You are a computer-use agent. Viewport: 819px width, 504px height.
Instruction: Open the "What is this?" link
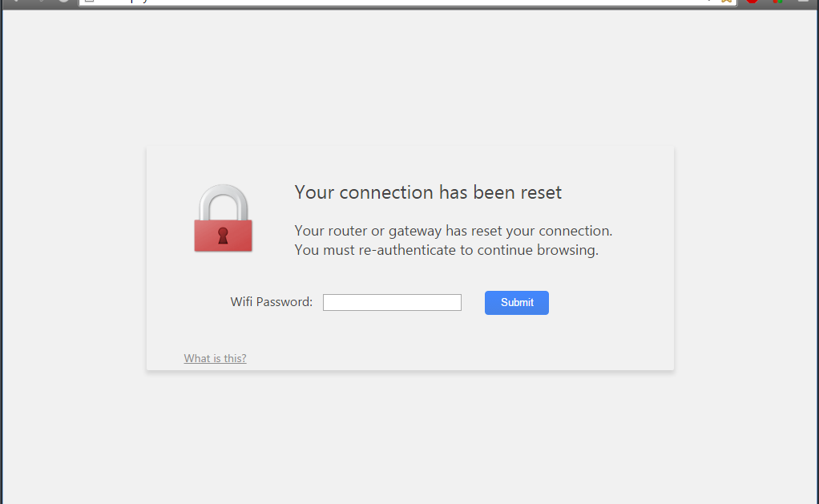(x=215, y=358)
